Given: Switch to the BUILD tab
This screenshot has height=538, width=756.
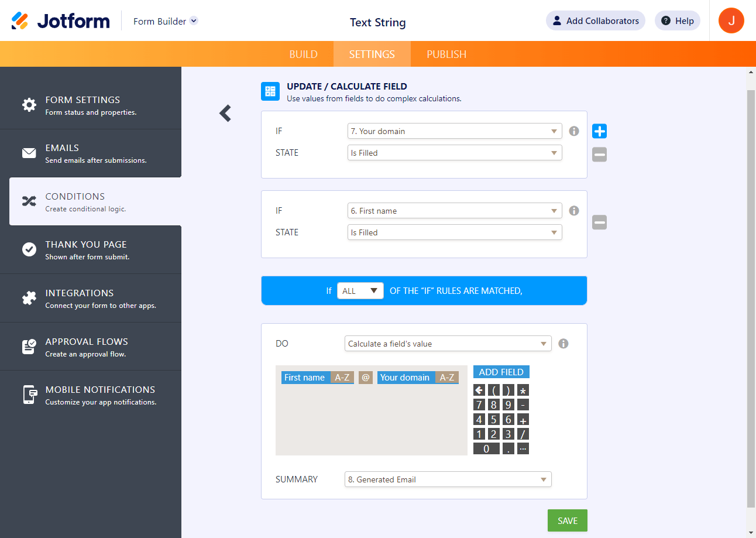Looking at the screenshot, I should pyautogui.click(x=304, y=54).
